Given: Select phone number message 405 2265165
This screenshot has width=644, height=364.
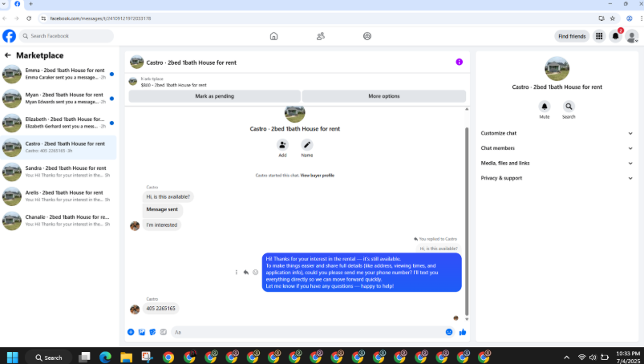Looking at the screenshot, I should (x=160, y=308).
